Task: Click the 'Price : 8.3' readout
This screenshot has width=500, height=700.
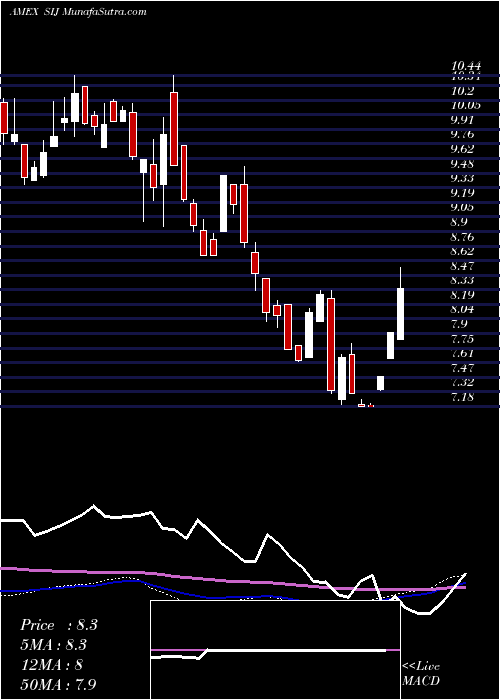Action: coord(59,625)
